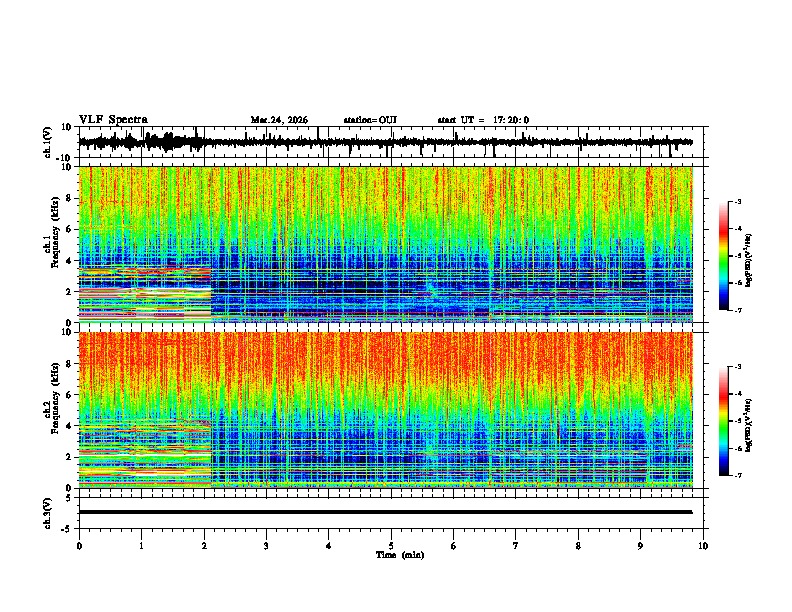792x612 pixels.
Task: Click the "5" tick on ch.3(V) axis
Action: click(69, 498)
